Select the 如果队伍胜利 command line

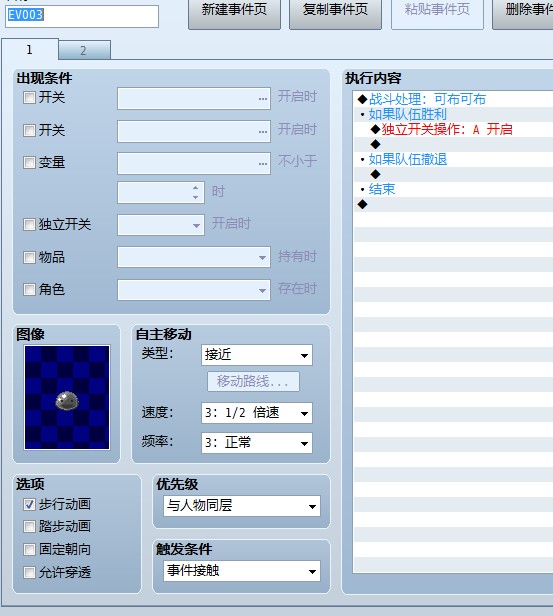click(x=453, y=114)
